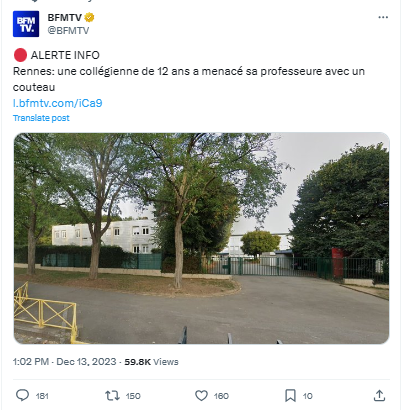The height and width of the screenshot is (410, 404).
Task: Click the reply speech bubble icon
Action: (x=23, y=396)
